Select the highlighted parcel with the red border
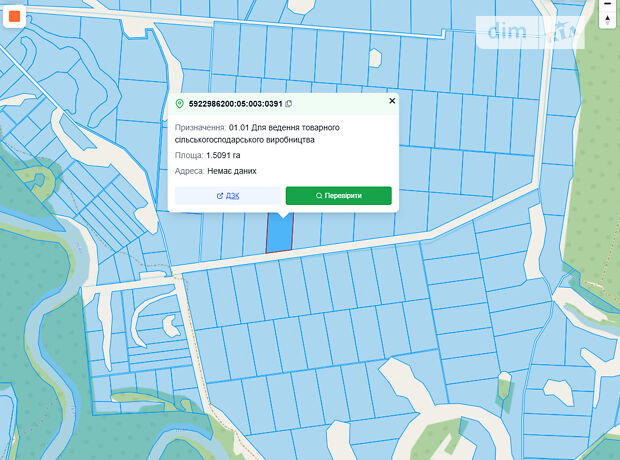The height and width of the screenshot is (460, 620). click(280, 235)
